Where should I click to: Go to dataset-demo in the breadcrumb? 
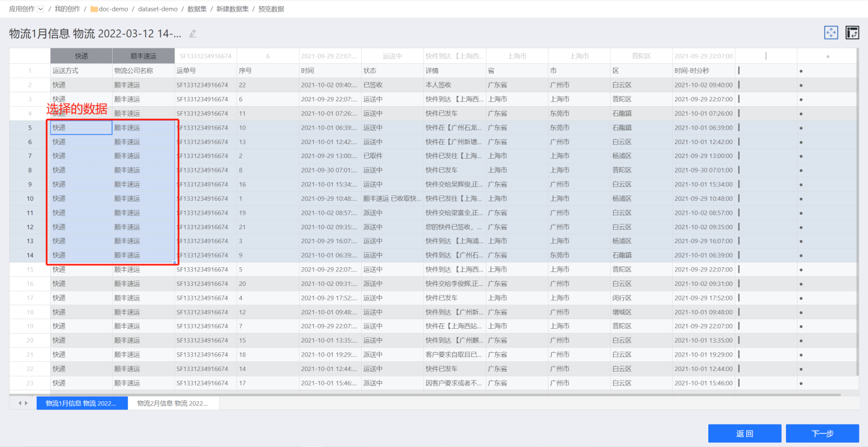tap(157, 9)
